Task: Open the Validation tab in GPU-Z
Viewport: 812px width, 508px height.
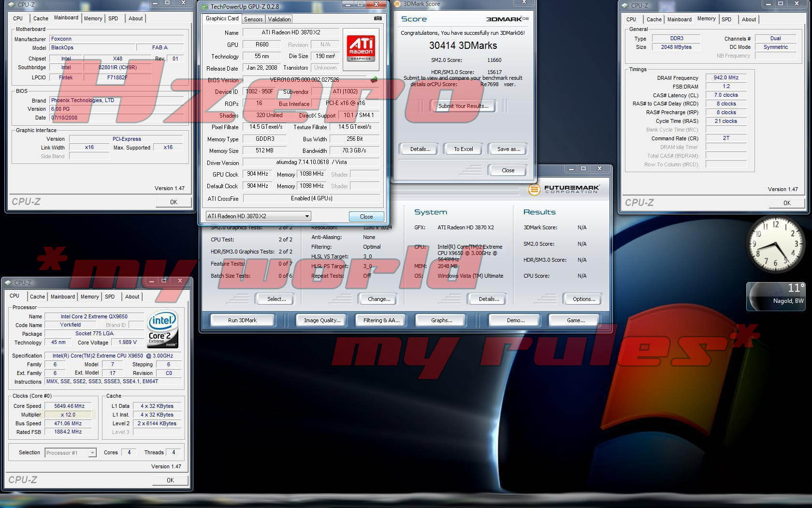Action: click(x=279, y=19)
